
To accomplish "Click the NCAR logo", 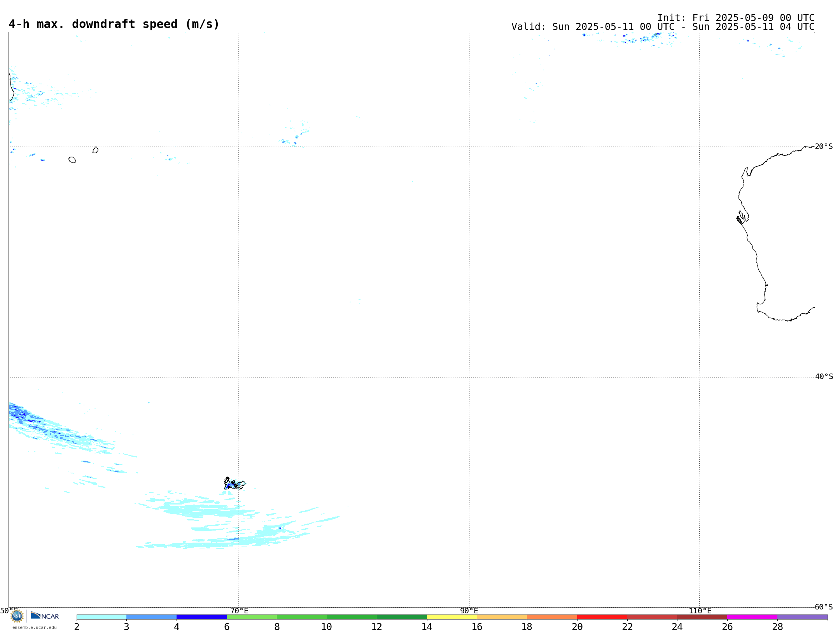I will point(45,616).
